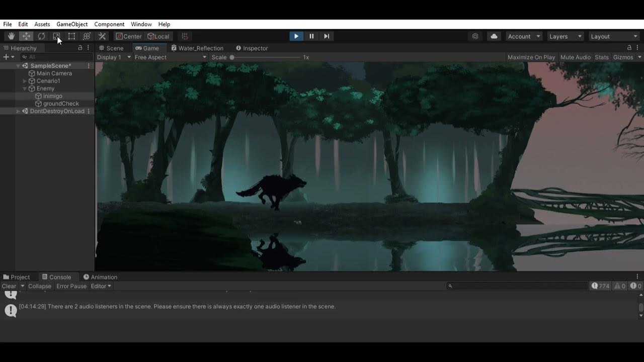Viewport: 644px width, 362px height.
Task: Start play mode with Play button
Action: 296,36
